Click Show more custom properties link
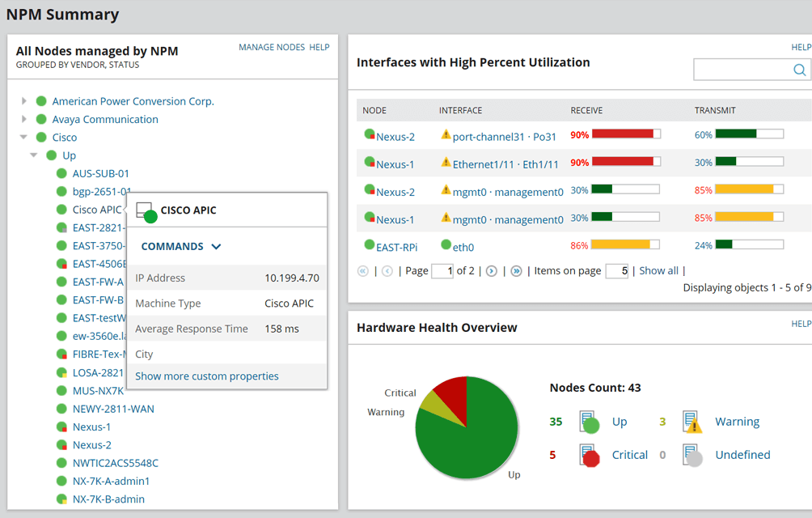The image size is (812, 518). 207,376
